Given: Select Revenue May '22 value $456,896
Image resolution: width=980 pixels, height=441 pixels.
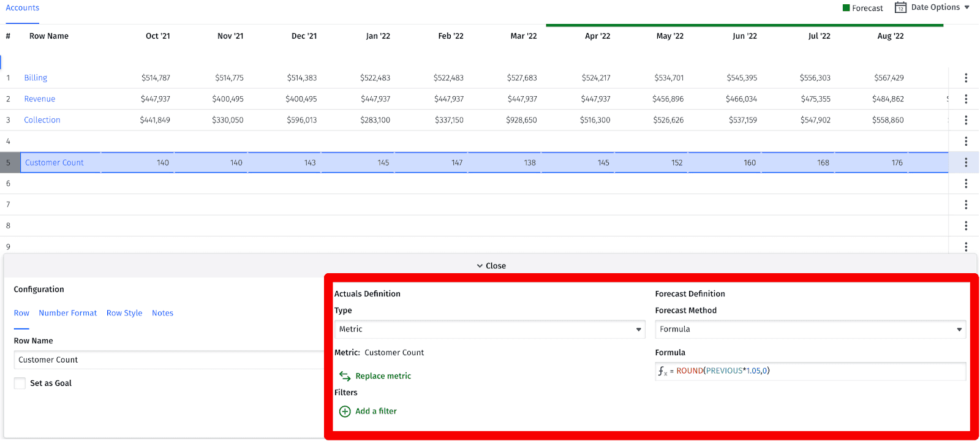Looking at the screenshot, I should tap(668, 99).
